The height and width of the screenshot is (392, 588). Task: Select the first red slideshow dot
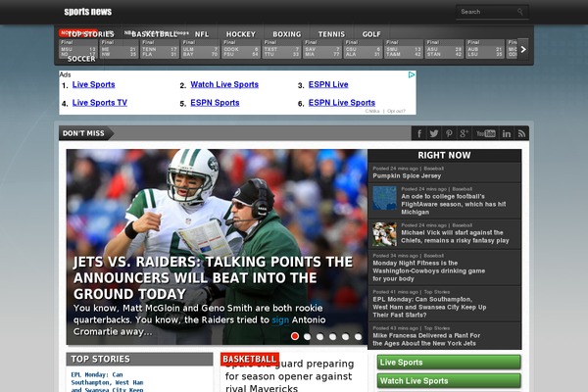295,336
